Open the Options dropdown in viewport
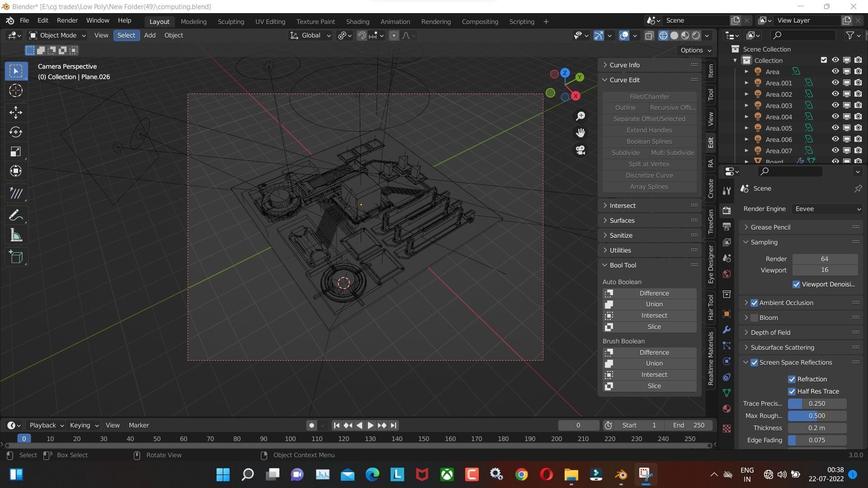868x488 pixels. pos(696,50)
